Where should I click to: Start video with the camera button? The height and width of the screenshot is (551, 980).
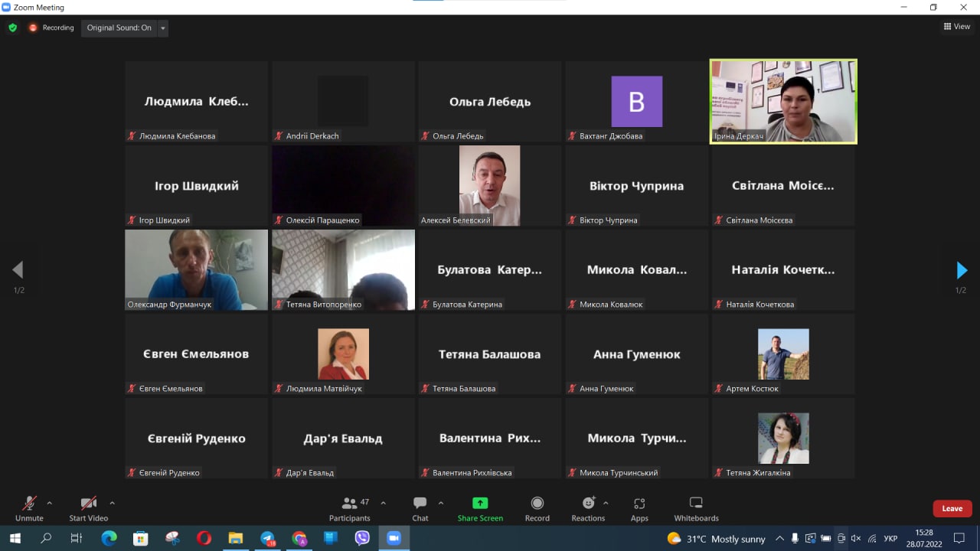[x=89, y=508]
